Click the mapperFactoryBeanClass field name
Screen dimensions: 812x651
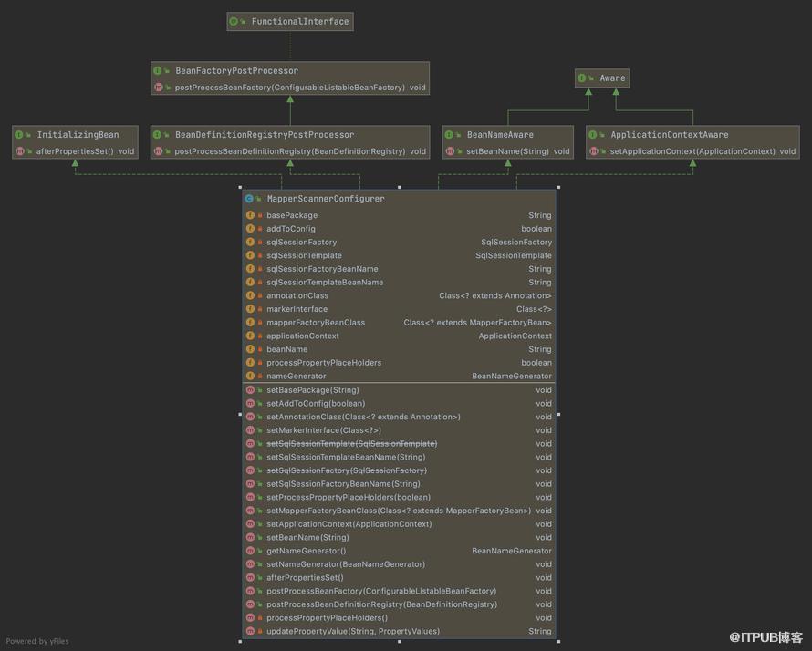click(316, 323)
